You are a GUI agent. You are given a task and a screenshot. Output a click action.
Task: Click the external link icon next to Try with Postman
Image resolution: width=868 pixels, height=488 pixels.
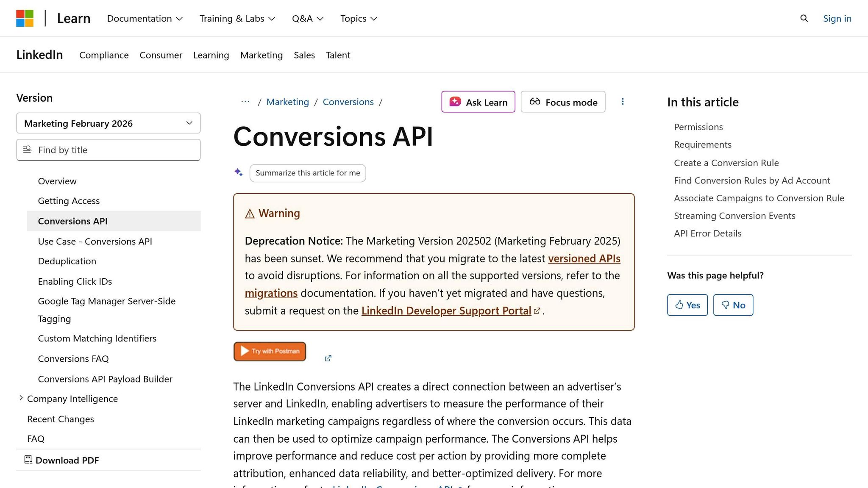tap(328, 358)
